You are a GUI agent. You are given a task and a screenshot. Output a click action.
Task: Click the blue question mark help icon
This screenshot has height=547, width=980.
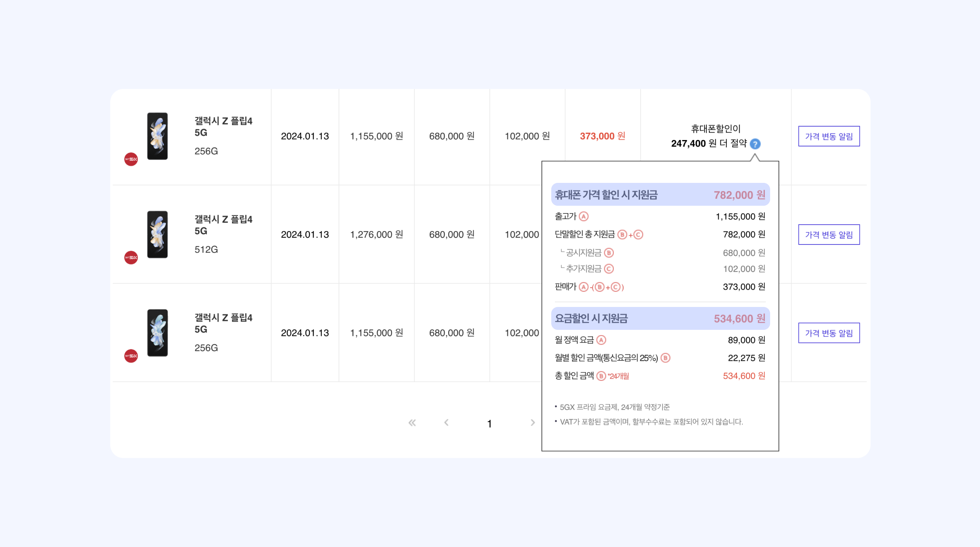click(755, 144)
